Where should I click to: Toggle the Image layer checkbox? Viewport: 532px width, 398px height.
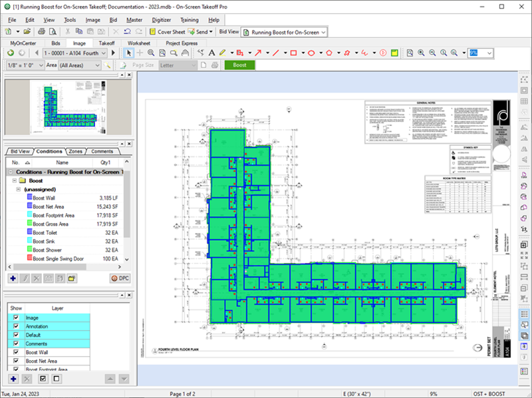pos(16,317)
